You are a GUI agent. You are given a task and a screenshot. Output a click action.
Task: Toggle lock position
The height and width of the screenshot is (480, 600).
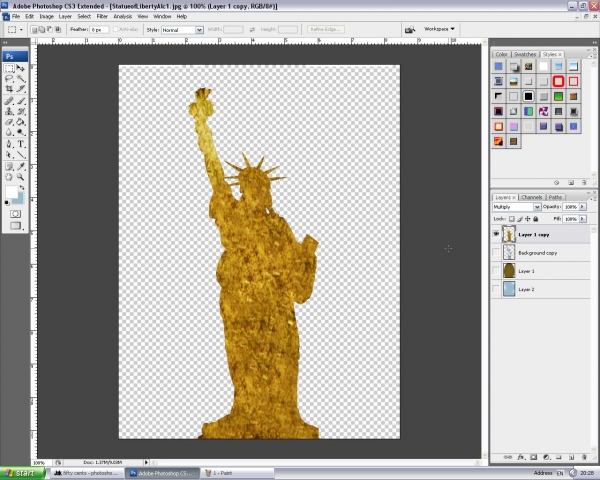[x=528, y=219]
